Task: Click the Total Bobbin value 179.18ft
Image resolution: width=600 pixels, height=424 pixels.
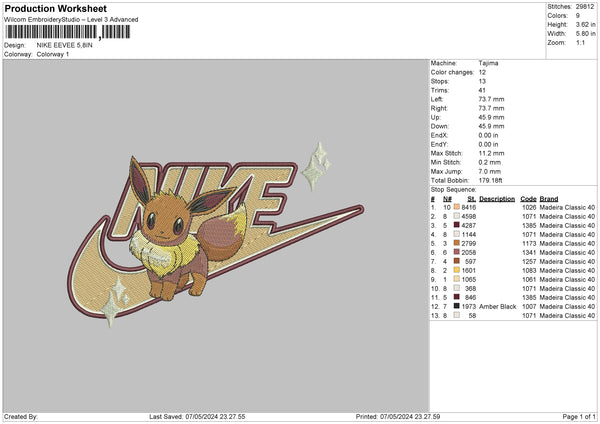Action: point(492,179)
